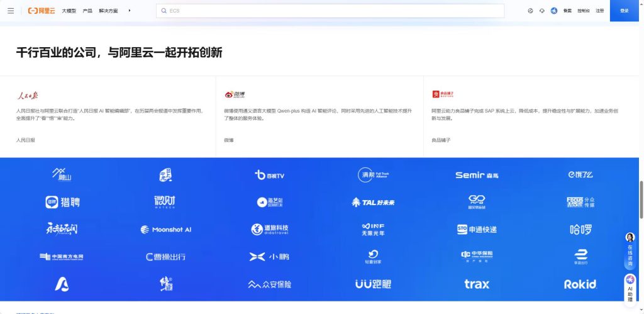The image size is (644, 314).
Task: Click the 中华保险 logo
Action: (x=477, y=256)
